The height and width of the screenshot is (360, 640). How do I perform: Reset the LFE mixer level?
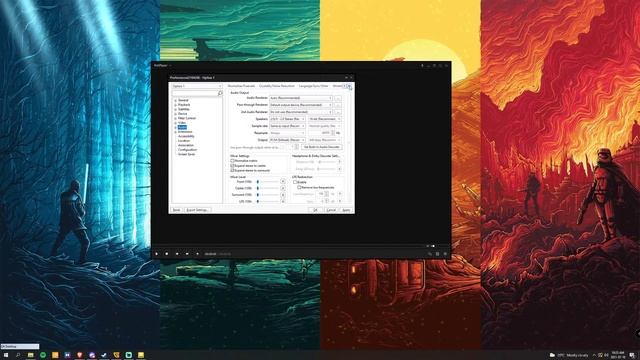[282, 201]
